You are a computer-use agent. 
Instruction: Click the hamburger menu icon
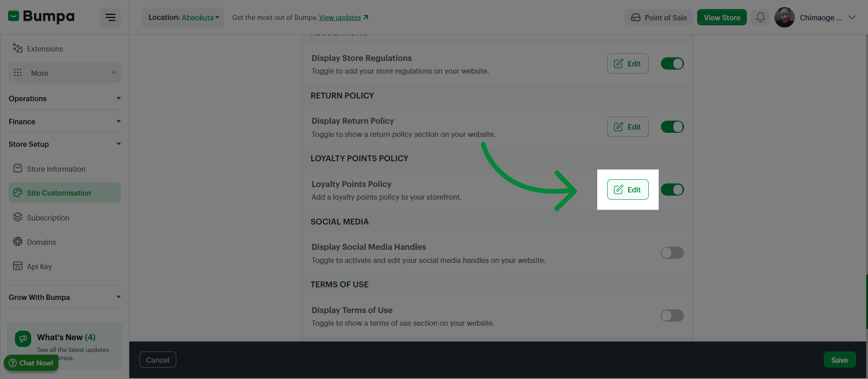tap(110, 18)
